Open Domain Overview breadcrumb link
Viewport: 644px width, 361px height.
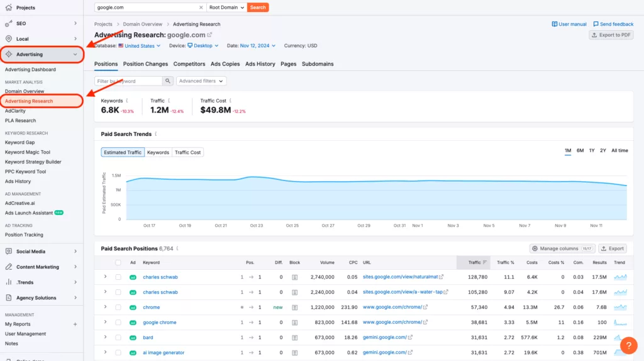(x=143, y=25)
